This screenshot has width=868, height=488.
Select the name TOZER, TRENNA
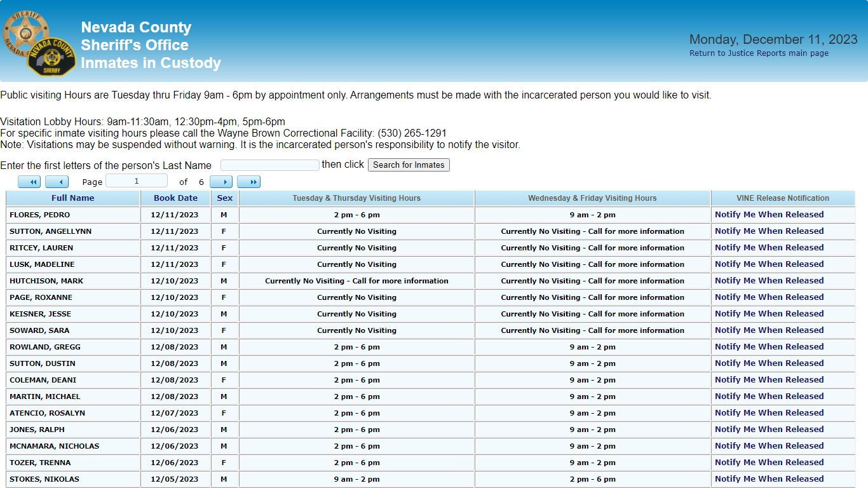[40, 463]
